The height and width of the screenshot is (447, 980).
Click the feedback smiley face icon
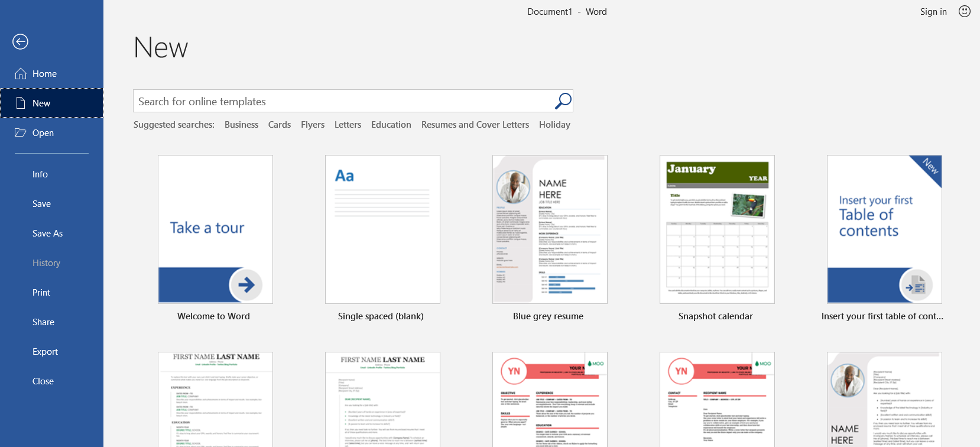coord(964,11)
